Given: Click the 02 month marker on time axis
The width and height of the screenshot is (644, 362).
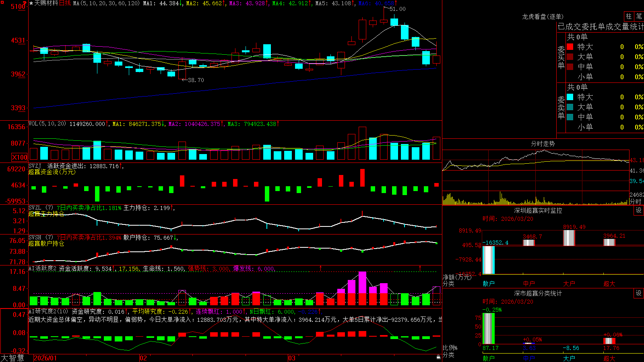Looking at the screenshot, I should (143, 358).
